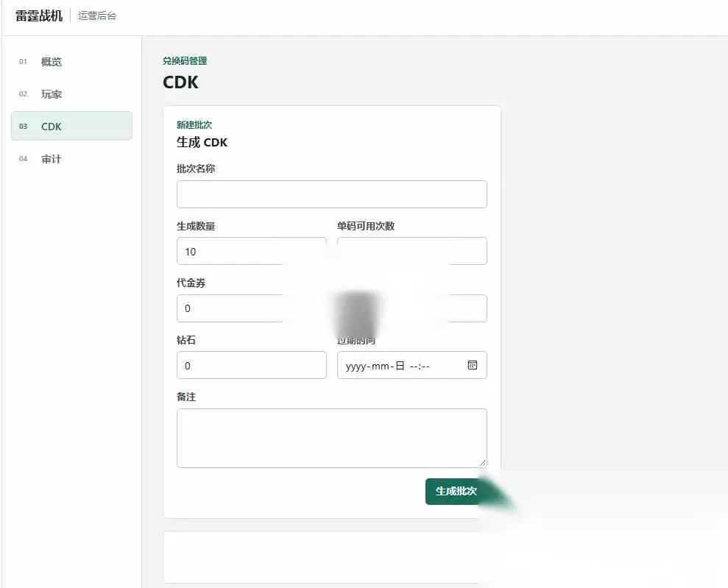Focus the yyyy-mm-日 date-time field
The image size is (728, 588).
pos(411,365)
